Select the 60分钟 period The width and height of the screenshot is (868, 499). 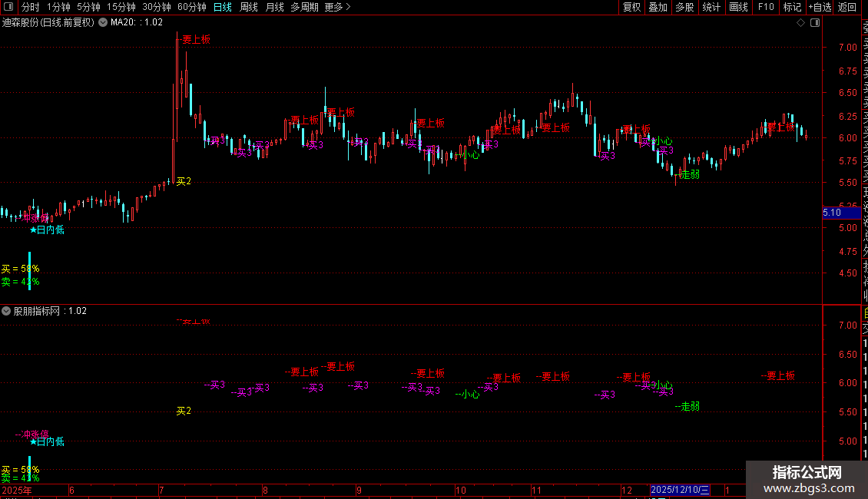pos(191,7)
